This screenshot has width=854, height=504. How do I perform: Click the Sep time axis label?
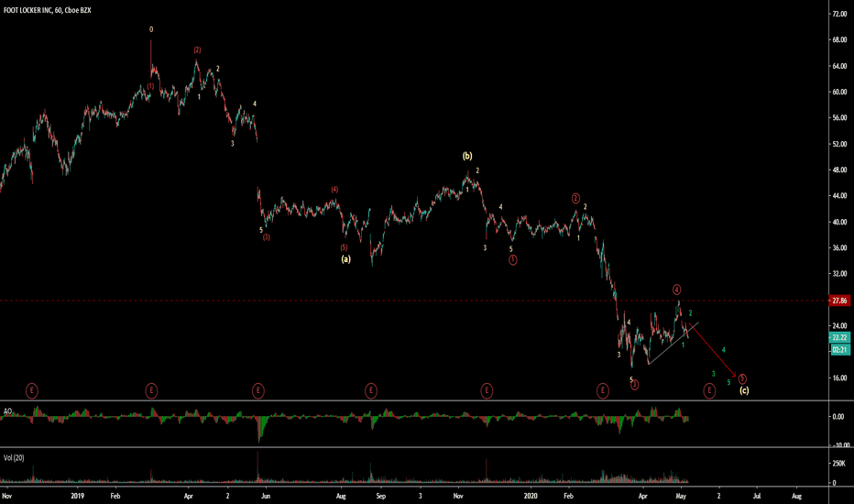[380, 496]
